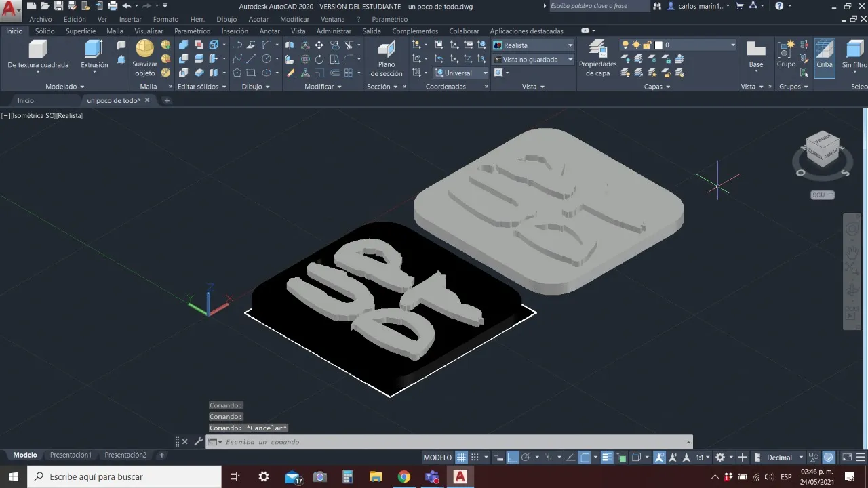Viewport: 868px width, 488px height.
Task: Click the ViewCube navigation widget
Action: (x=822, y=148)
